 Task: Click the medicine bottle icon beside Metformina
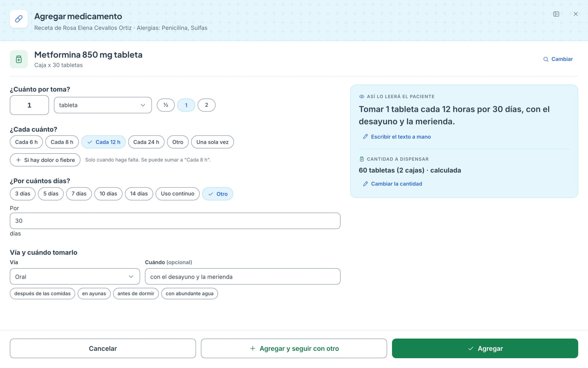[x=19, y=59]
